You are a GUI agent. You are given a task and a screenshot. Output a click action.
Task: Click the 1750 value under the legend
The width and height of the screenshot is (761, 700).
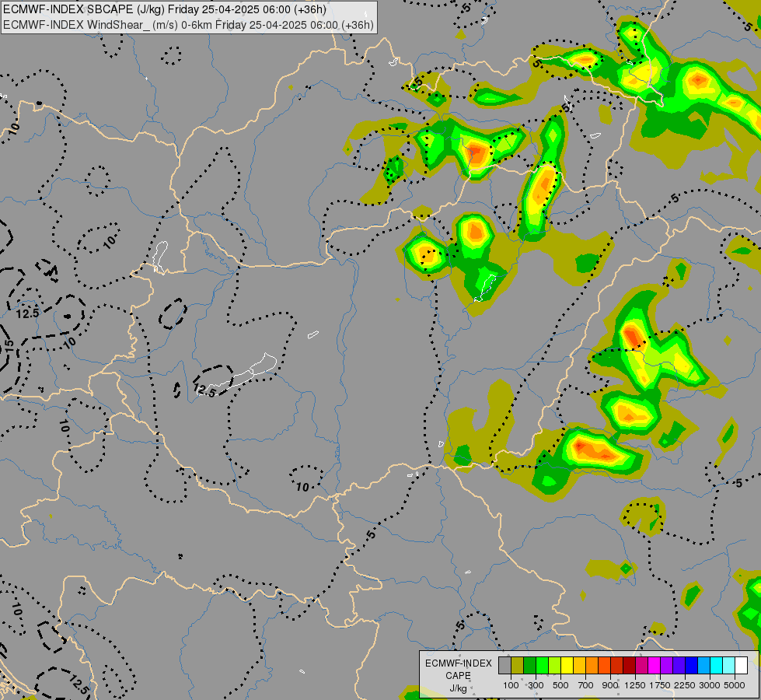click(660, 685)
